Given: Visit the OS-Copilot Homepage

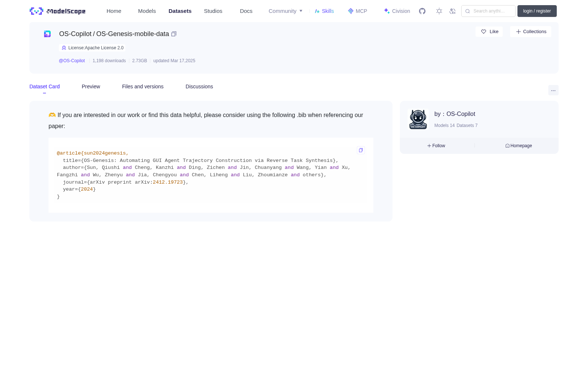Looking at the screenshot, I should tap(519, 146).
